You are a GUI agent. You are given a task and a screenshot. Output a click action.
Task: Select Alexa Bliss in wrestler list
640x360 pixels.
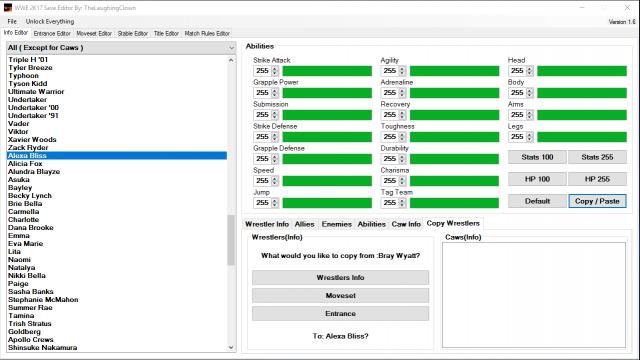coord(117,156)
